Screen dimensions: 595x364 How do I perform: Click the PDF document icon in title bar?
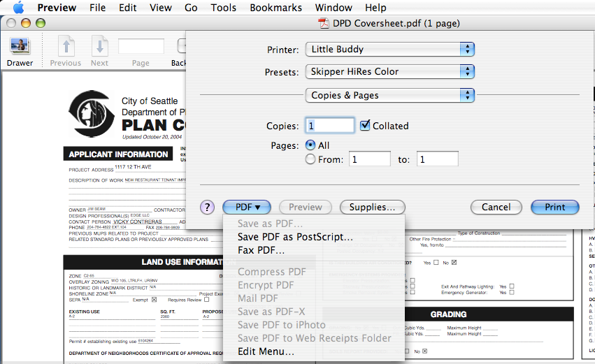pyautogui.click(x=323, y=24)
